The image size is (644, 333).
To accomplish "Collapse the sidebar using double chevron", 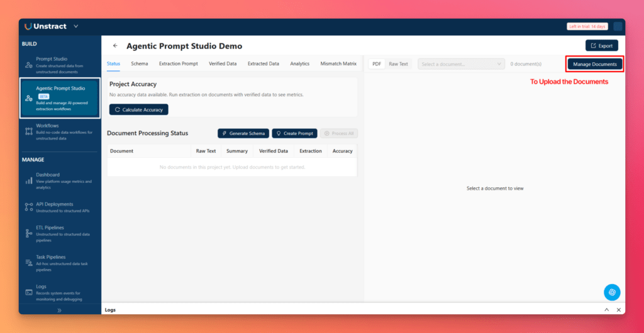I will (x=60, y=310).
